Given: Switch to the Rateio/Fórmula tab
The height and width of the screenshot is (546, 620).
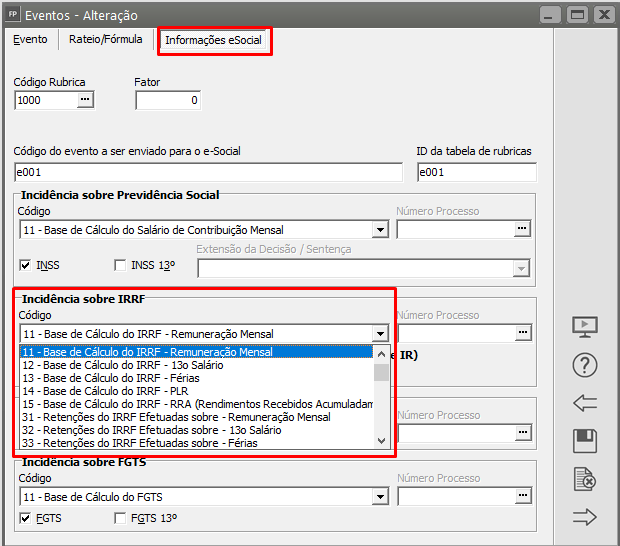Looking at the screenshot, I should [x=106, y=39].
